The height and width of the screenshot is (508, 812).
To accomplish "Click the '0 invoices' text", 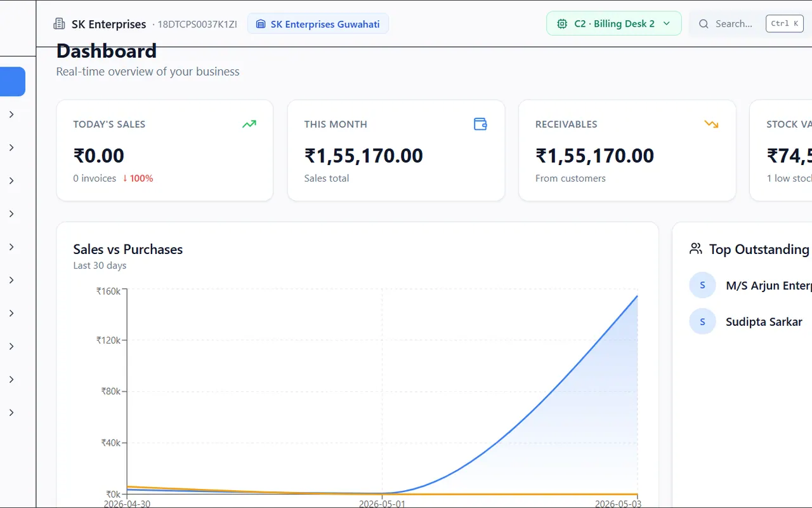I will pyautogui.click(x=95, y=178).
